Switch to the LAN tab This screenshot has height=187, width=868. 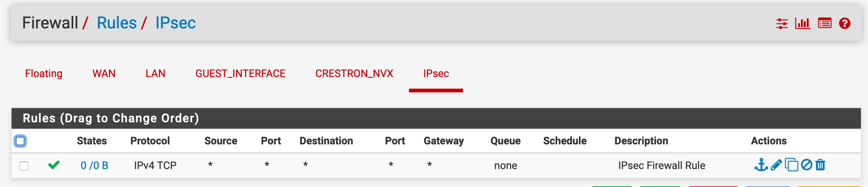pos(155,73)
